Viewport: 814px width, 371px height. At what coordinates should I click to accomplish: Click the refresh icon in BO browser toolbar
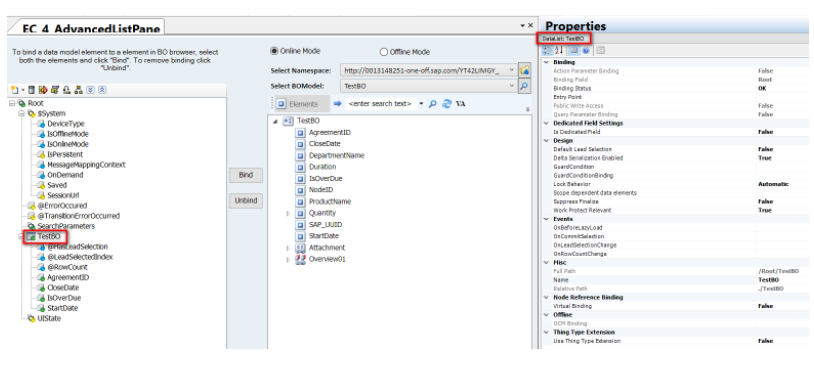[x=446, y=104]
